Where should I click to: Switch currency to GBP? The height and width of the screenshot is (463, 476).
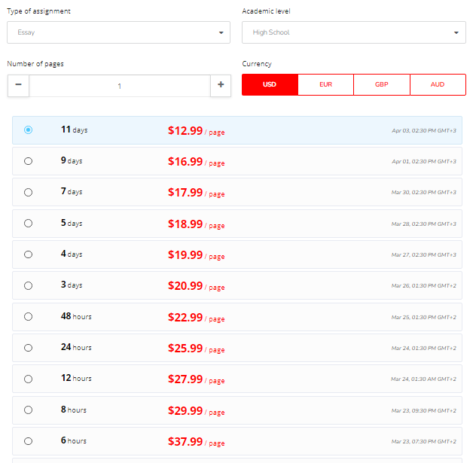tap(382, 84)
